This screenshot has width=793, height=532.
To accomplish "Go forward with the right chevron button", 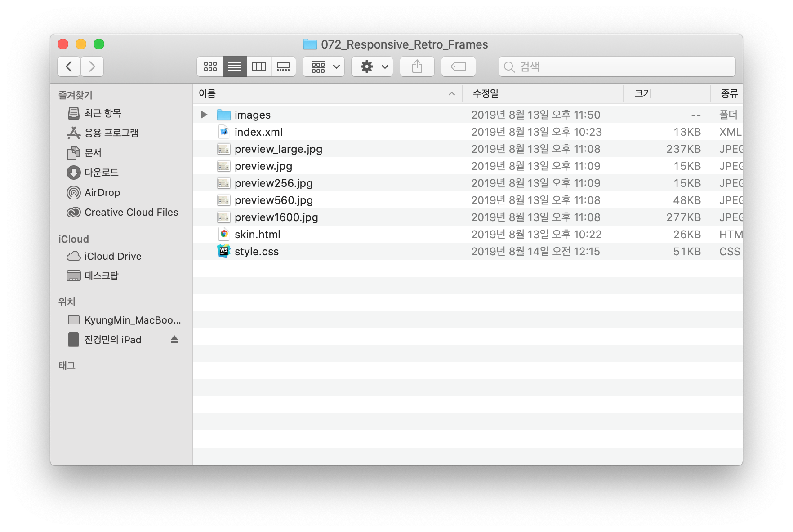I will pos(92,66).
